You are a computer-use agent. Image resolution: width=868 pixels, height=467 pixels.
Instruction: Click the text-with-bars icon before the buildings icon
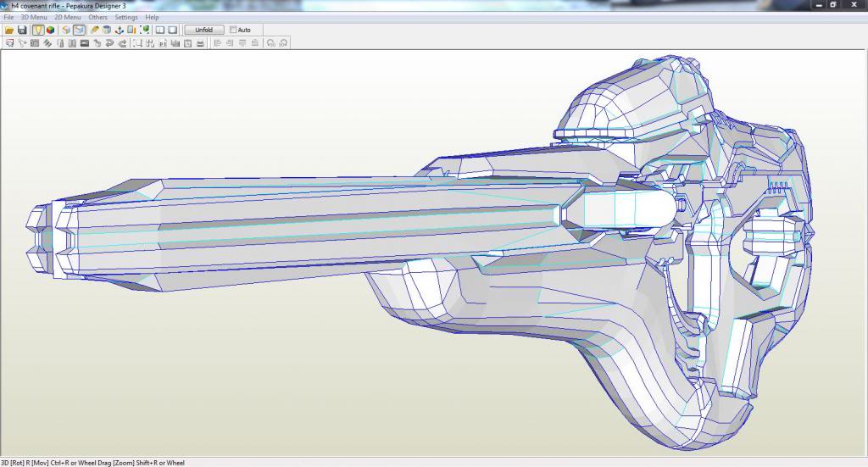tap(163, 43)
